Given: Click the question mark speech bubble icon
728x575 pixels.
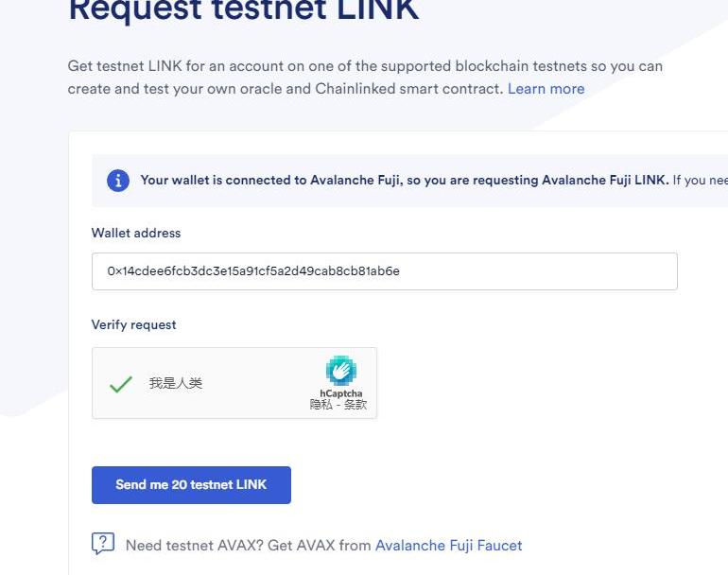Looking at the screenshot, I should (x=103, y=544).
